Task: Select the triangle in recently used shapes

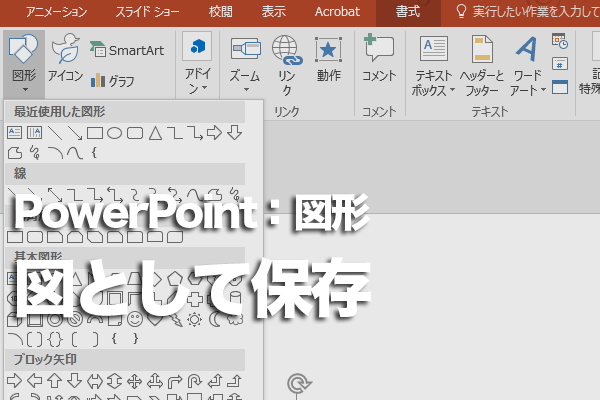Action: point(155,133)
